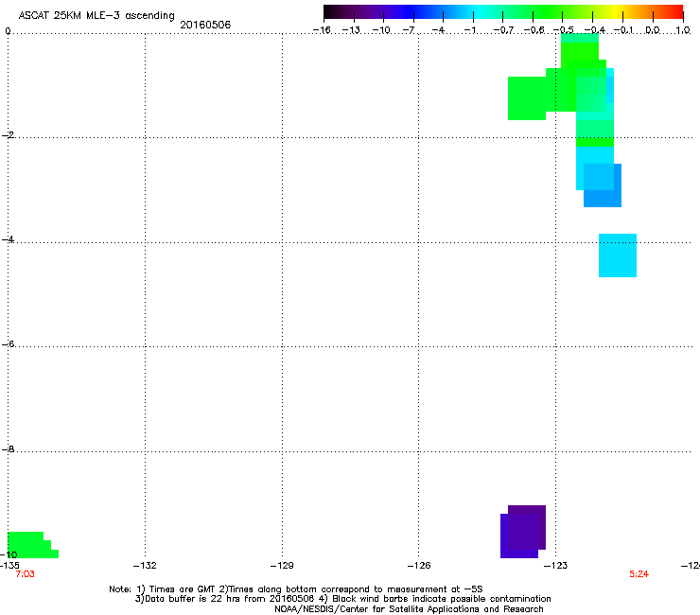Click the longitude label -132

[145, 566]
